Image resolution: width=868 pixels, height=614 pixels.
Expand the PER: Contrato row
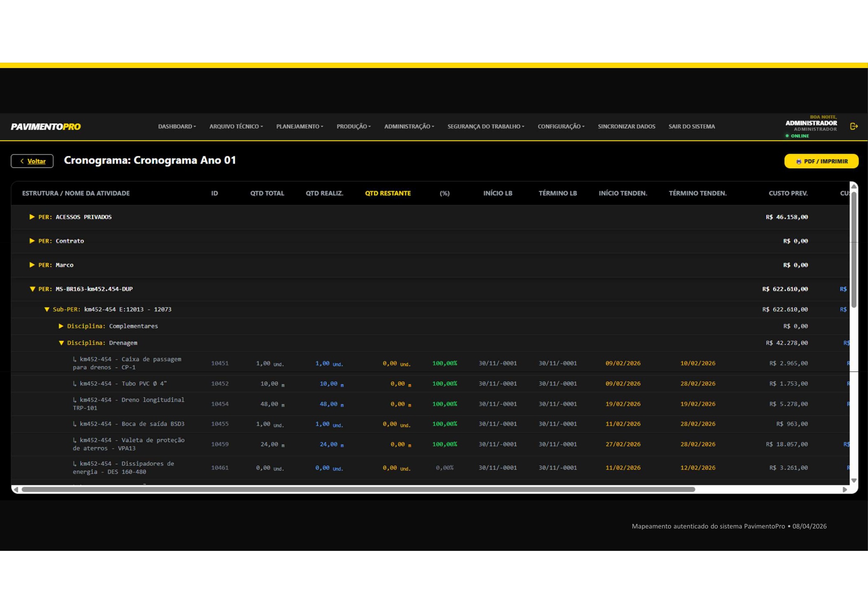point(32,241)
